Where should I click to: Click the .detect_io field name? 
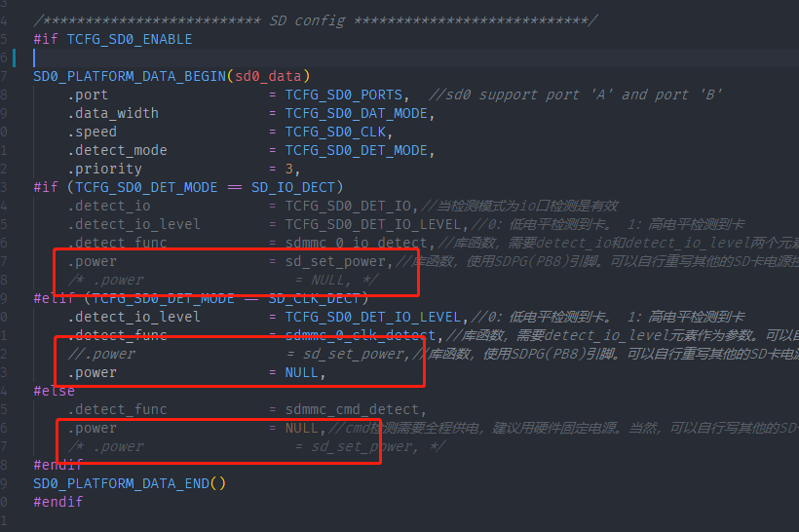pos(108,206)
